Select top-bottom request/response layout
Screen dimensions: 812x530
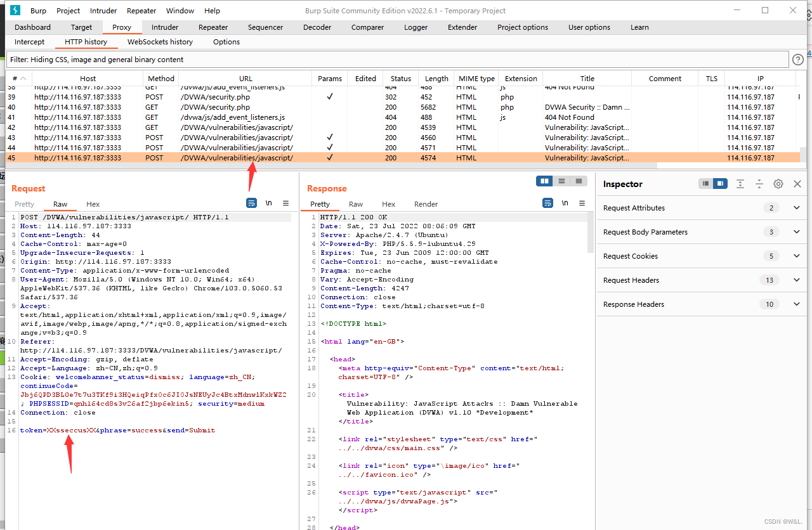click(561, 181)
